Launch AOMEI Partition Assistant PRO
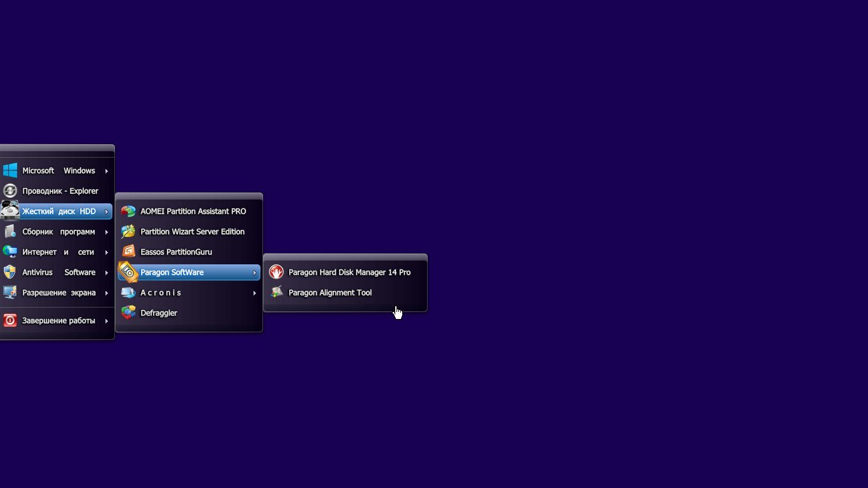 coord(189,211)
